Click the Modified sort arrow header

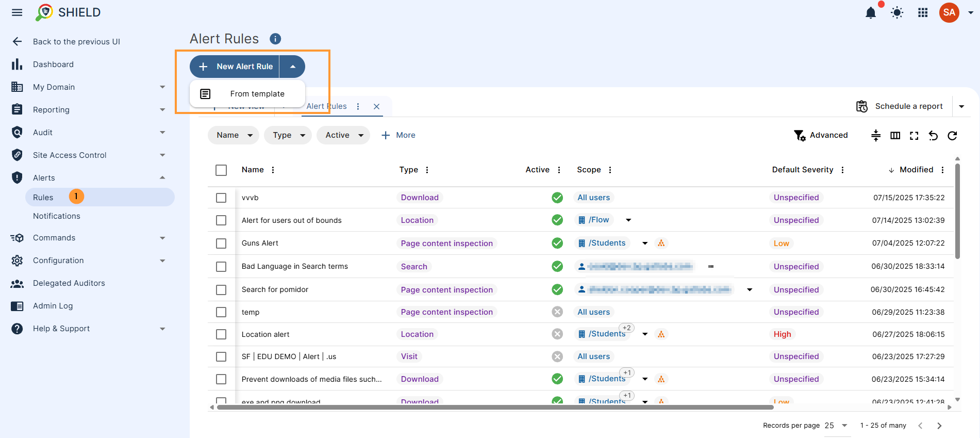click(x=891, y=170)
